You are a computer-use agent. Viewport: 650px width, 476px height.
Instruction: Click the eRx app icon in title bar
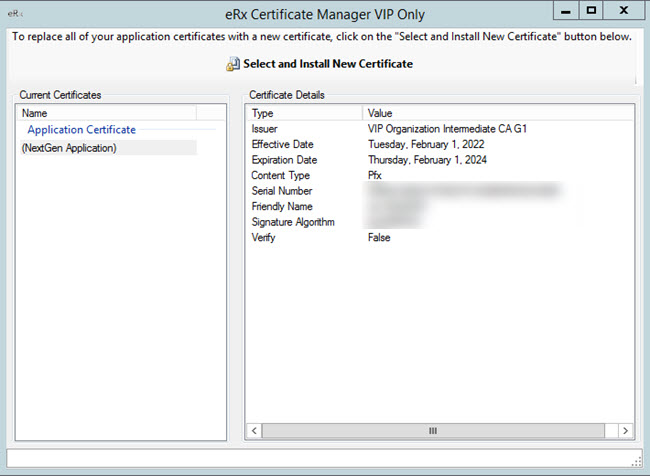(15, 14)
